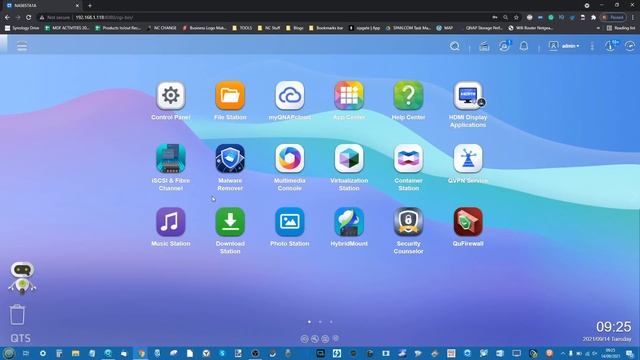The image size is (640, 360).
Task: Open the Blogs bookmark folder
Action: pos(295,28)
